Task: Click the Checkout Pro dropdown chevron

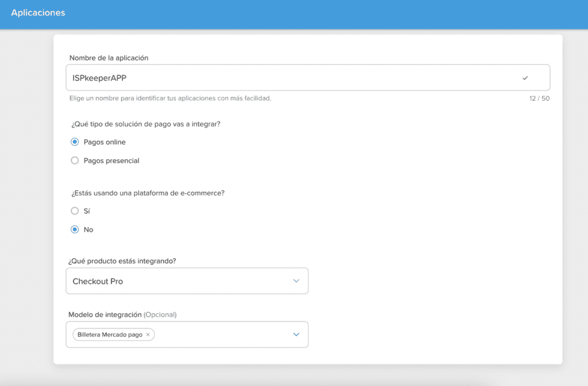Action: click(296, 281)
